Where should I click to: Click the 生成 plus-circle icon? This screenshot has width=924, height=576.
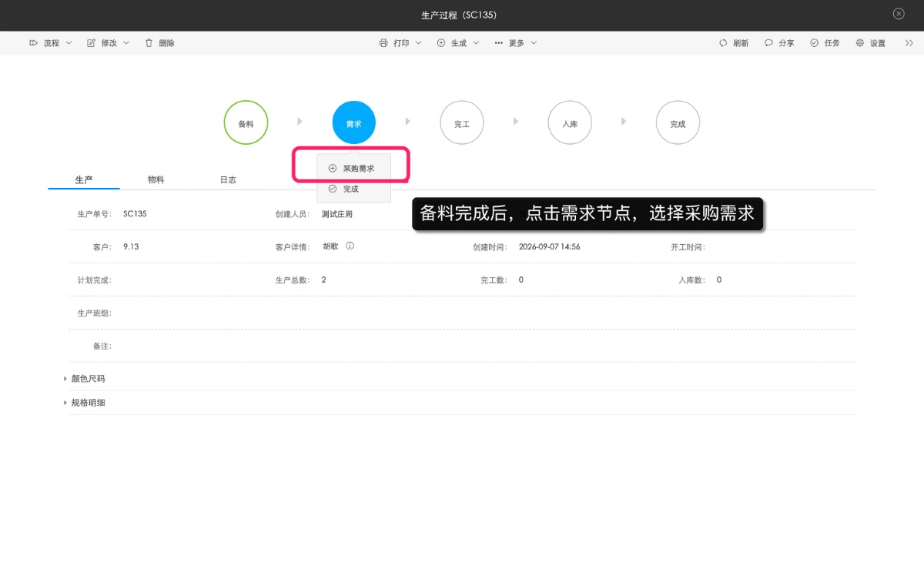441,43
